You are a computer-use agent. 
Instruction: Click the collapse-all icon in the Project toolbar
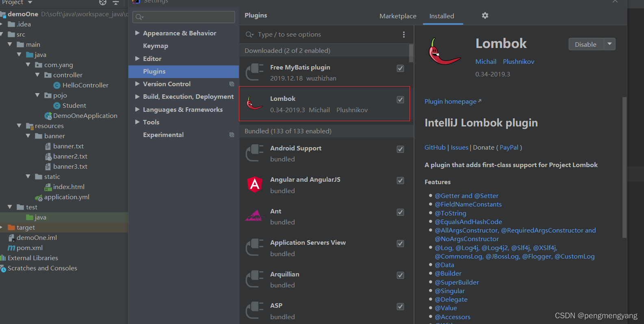[x=116, y=2]
